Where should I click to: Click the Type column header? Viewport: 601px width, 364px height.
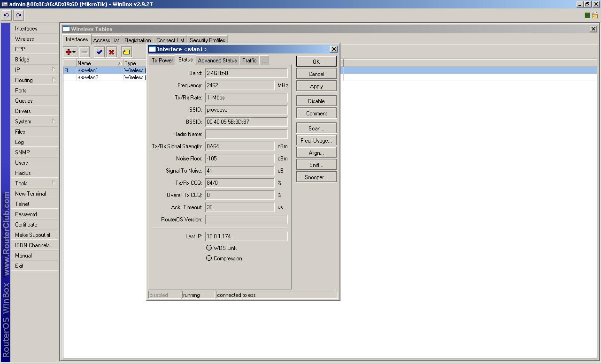click(x=135, y=63)
